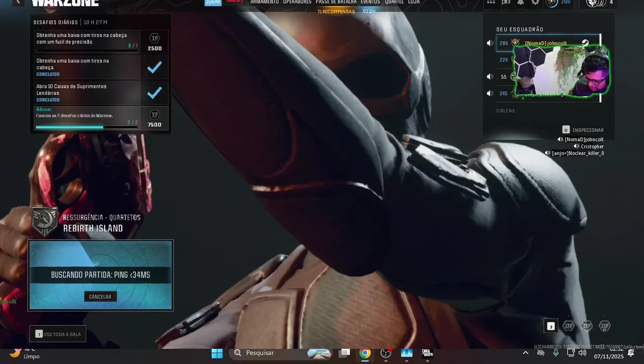
Task: Expand the system tray hidden icons chevron
Action: pyautogui.click(x=526, y=352)
